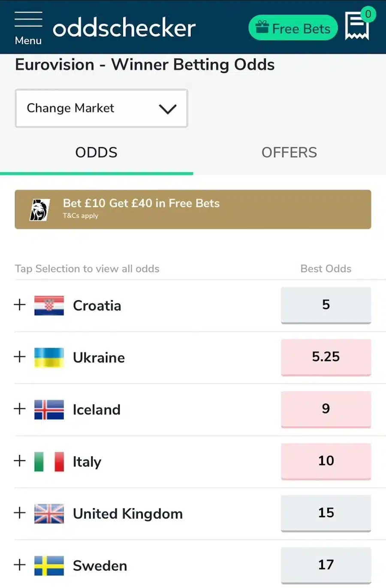Expand the Sweden selection plus sign
The image size is (386, 588).
[x=20, y=565]
